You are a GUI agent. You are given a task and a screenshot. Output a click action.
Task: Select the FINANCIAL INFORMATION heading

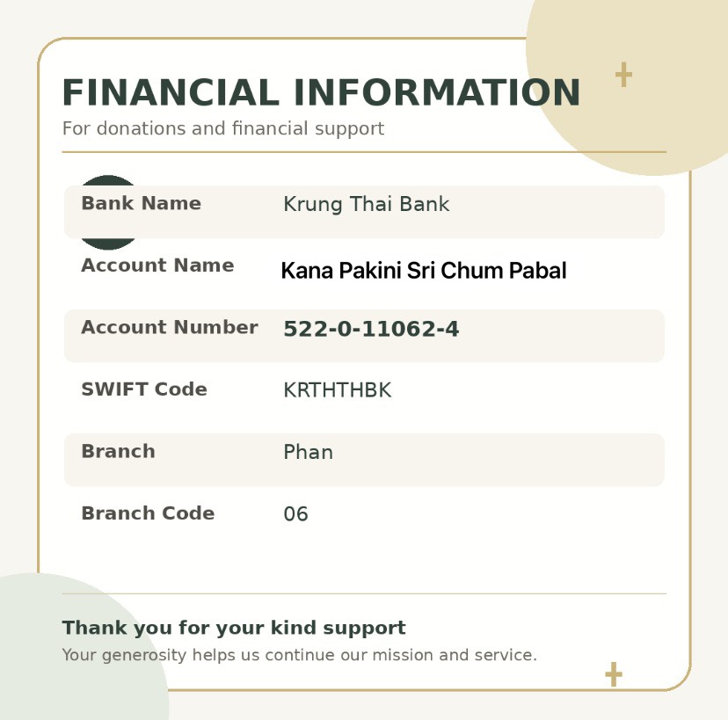point(321,92)
